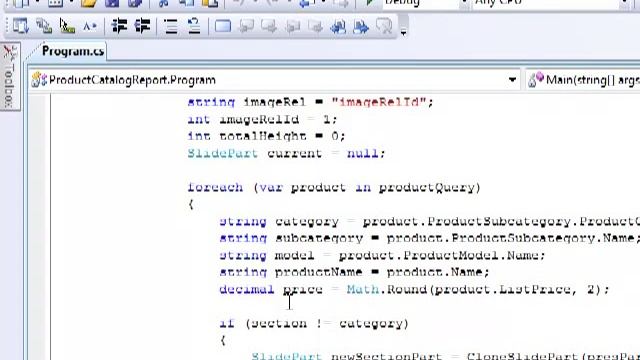Click the 'SlidePart newSectionPart' code line
The width and height of the screenshot is (640, 360).
coord(445,356)
